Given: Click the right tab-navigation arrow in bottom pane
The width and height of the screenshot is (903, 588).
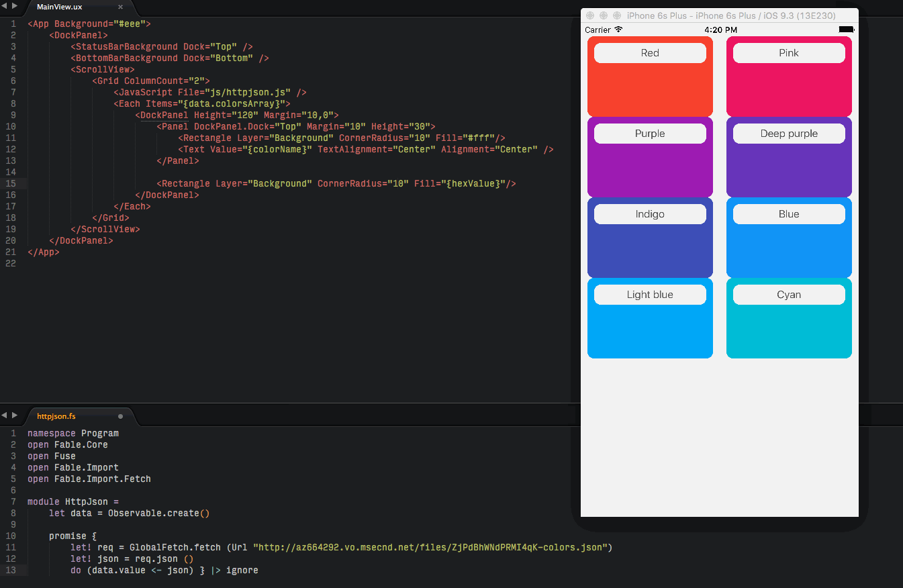Looking at the screenshot, I should pyautogui.click(x=14, y=415).
